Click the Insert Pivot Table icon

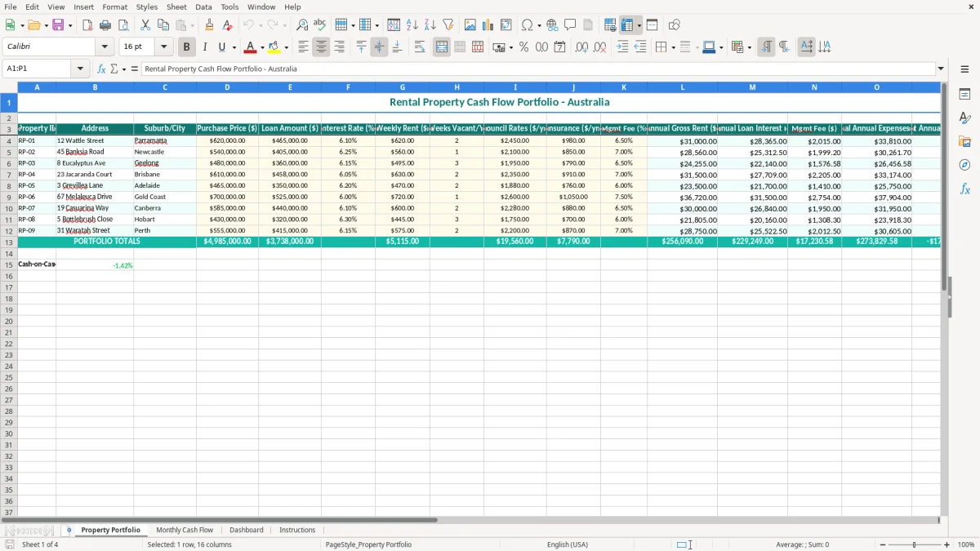(x=506, y=25)
